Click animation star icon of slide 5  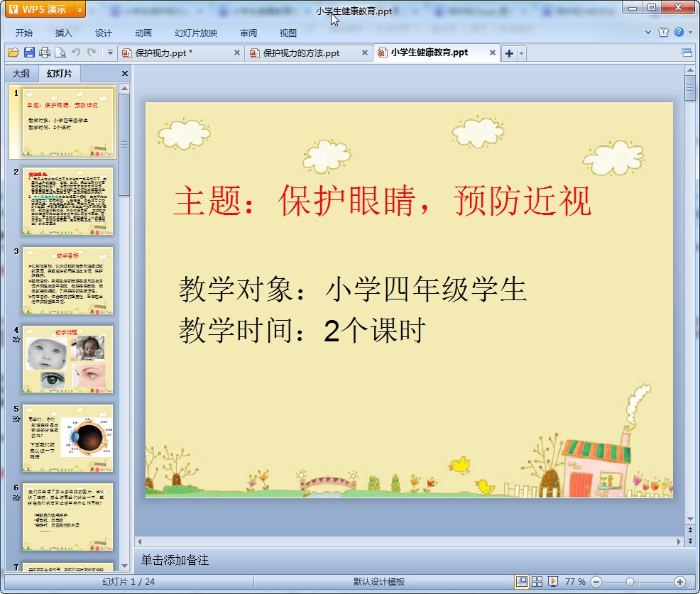[16, 419]
